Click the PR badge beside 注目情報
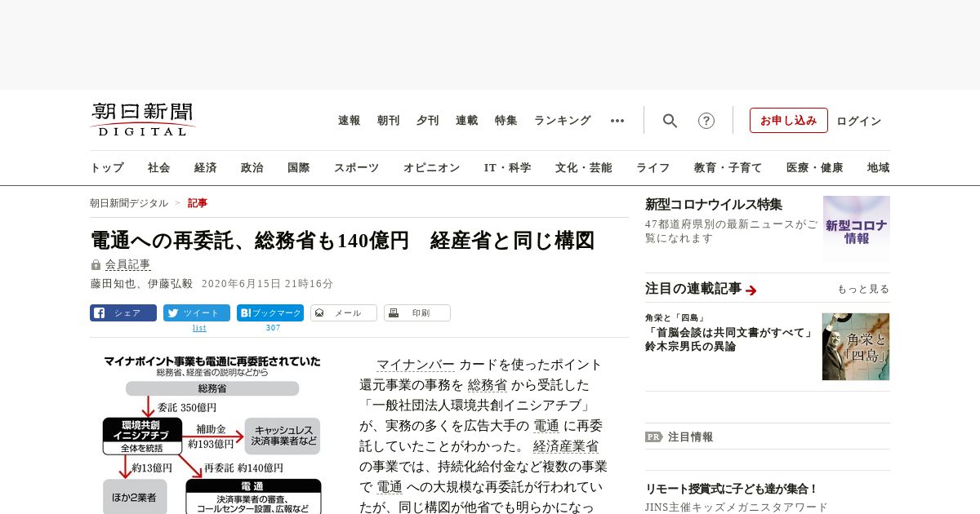This screenshot has height=514, width=980. click(x=653, y=436)
